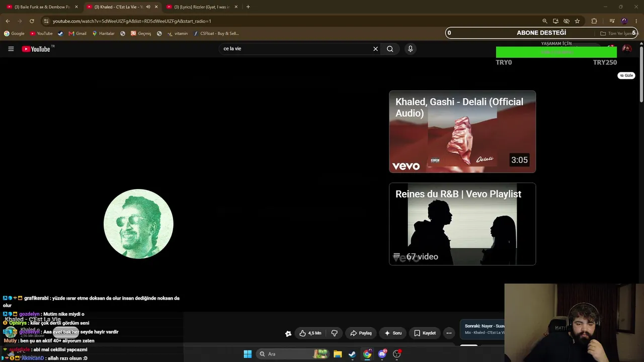Clear the YouTube search box text
The image size is (644, 362).
click(x=375, y=49)
